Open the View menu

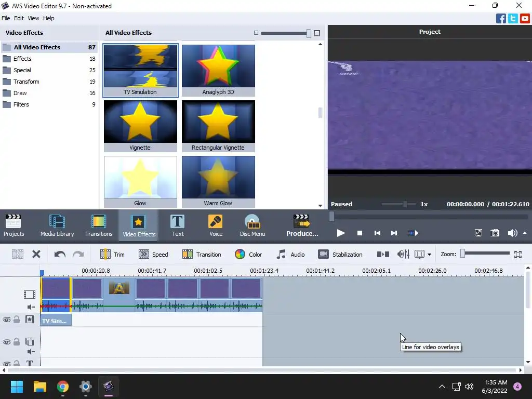(x=33, y=18)
